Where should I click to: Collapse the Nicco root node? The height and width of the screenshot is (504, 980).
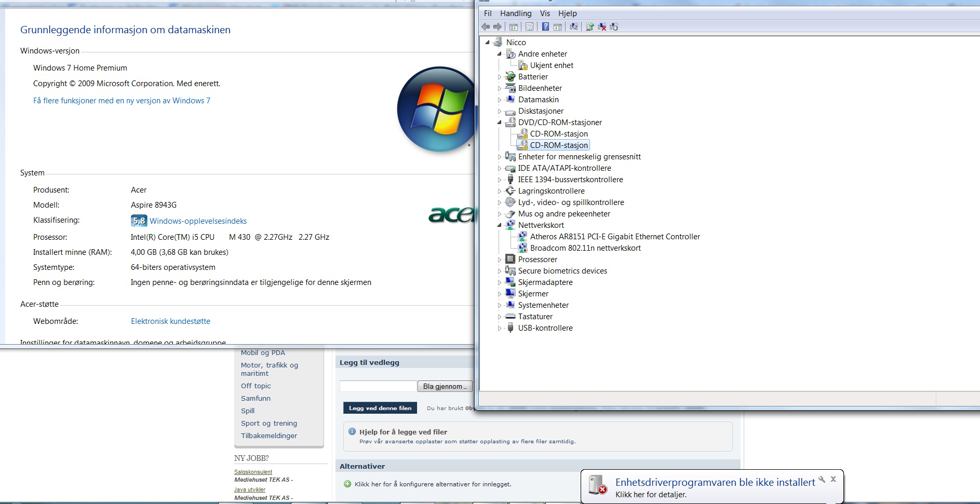coord(487,43)
